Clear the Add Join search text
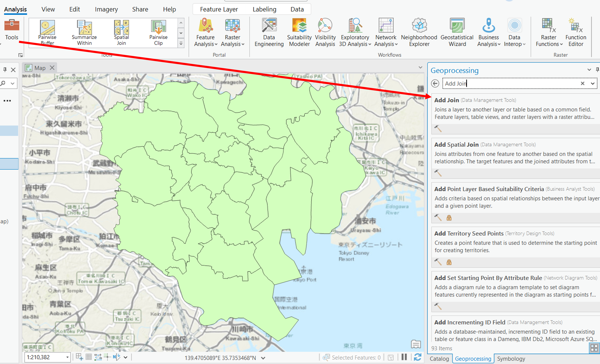This screenshot has height=364, width=600. [x=582, y=83]
